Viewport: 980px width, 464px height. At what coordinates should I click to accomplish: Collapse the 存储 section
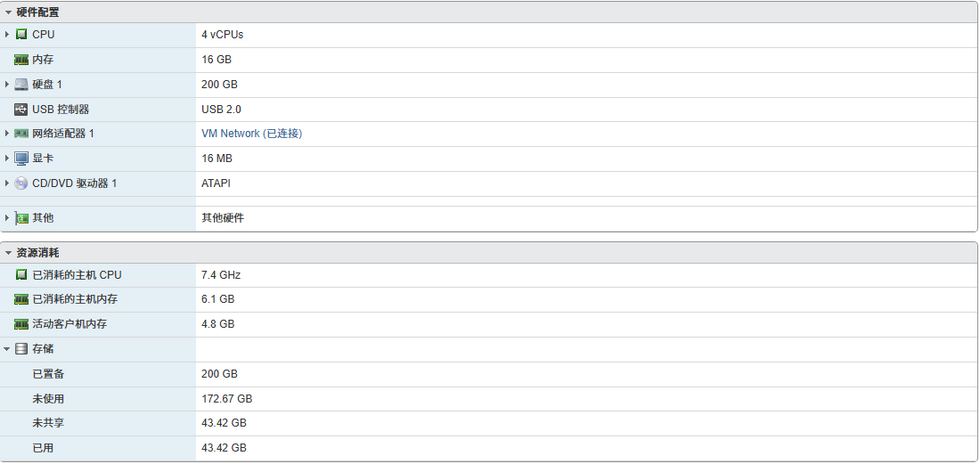(7, 349)
